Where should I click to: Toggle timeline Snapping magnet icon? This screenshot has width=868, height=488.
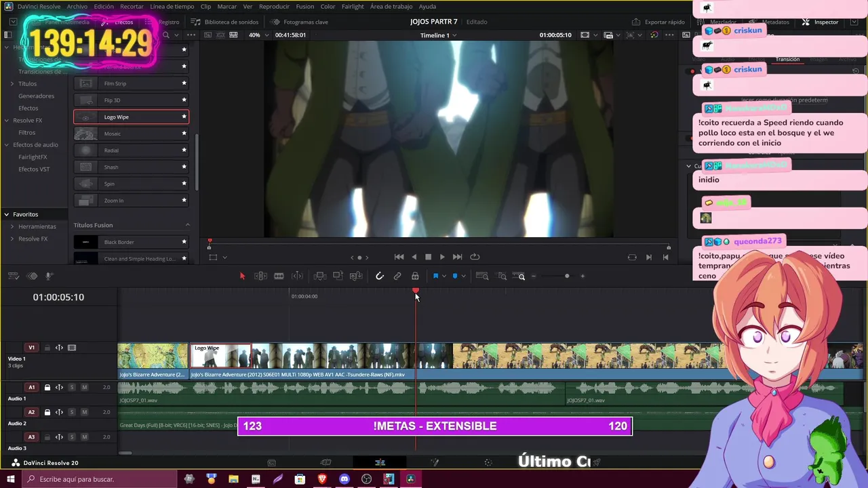380,276
